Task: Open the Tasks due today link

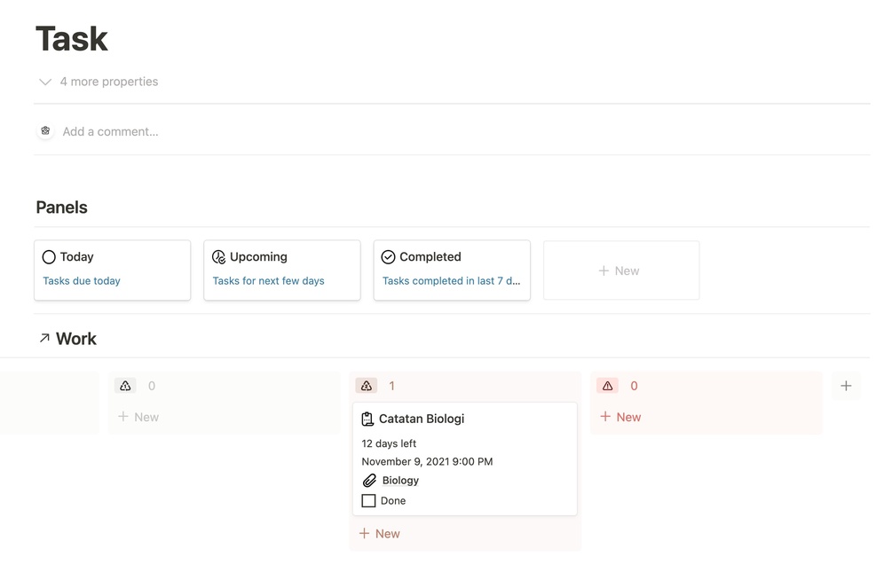Action: pyautogui.click(x=82, y=281)
